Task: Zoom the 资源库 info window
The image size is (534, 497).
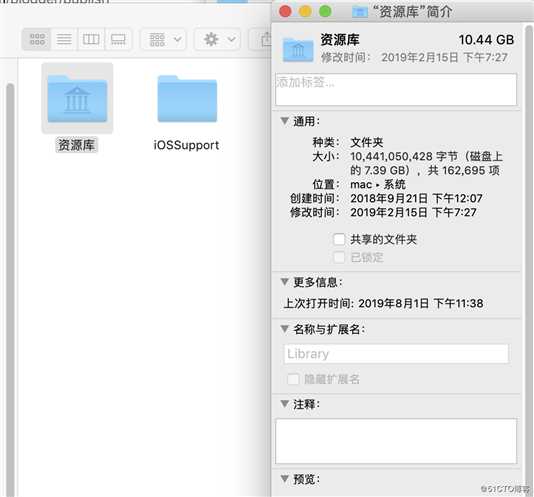Action: tap(325, 12)
